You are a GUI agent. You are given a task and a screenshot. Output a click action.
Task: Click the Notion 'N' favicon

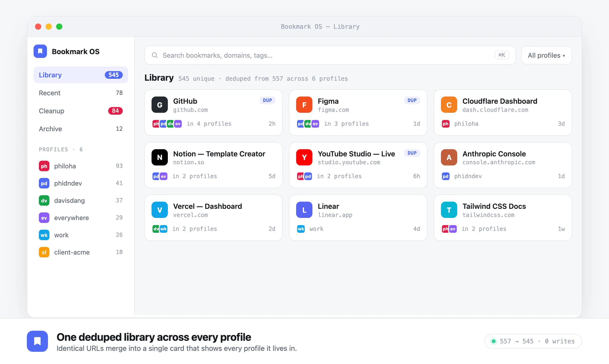point(160,157)
